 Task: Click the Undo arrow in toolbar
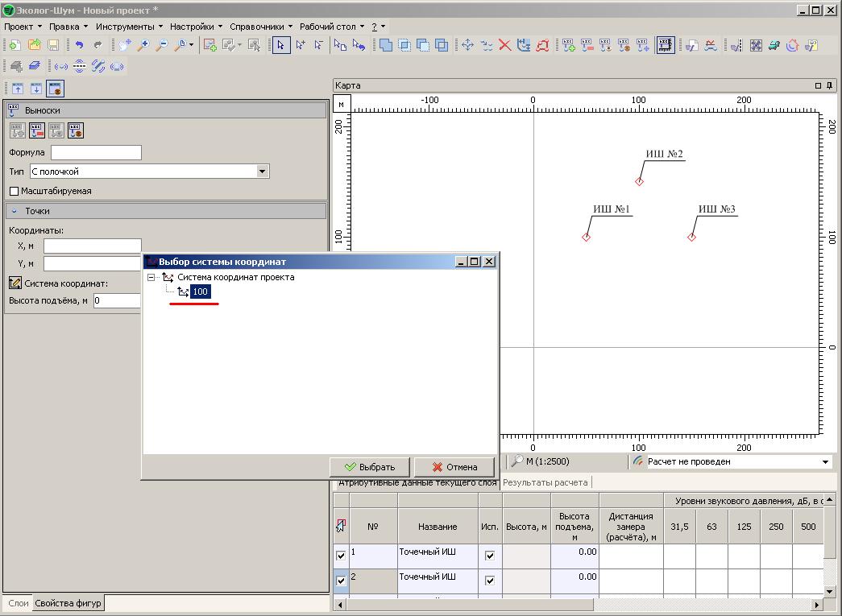79,46
